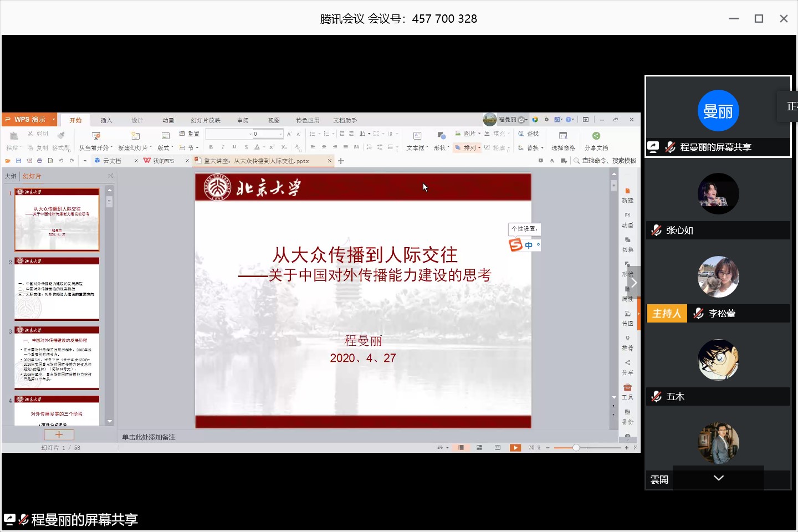Viewport: 798px width, 532px height.
Task: Select slide 2 thumbnail in the slide panel
Action: point(57,289)
